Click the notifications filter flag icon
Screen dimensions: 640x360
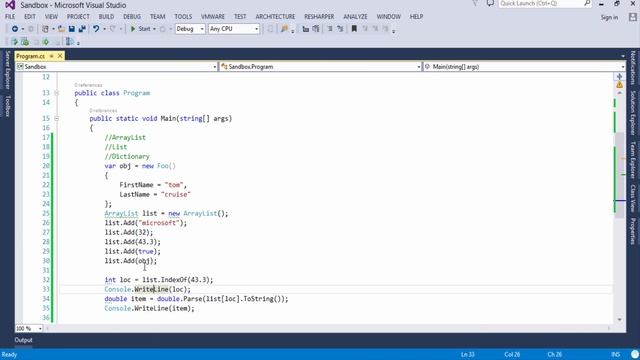475,3
